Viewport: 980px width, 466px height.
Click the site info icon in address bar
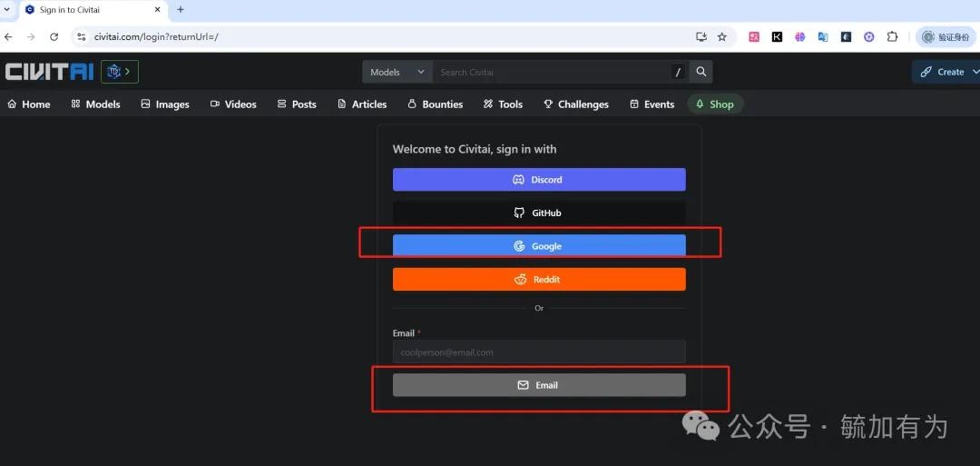click(x=81, y=37)
